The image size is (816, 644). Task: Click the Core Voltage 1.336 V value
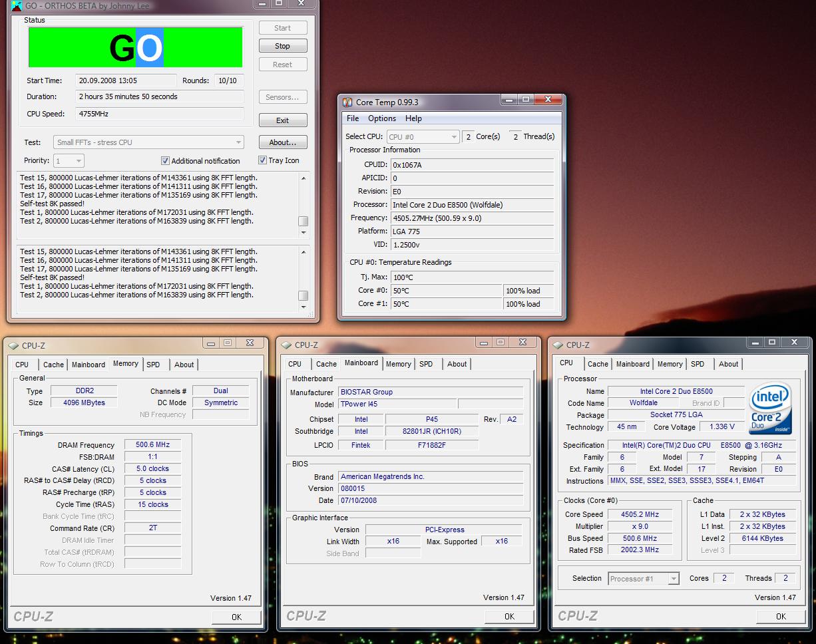tap(722, 427)
